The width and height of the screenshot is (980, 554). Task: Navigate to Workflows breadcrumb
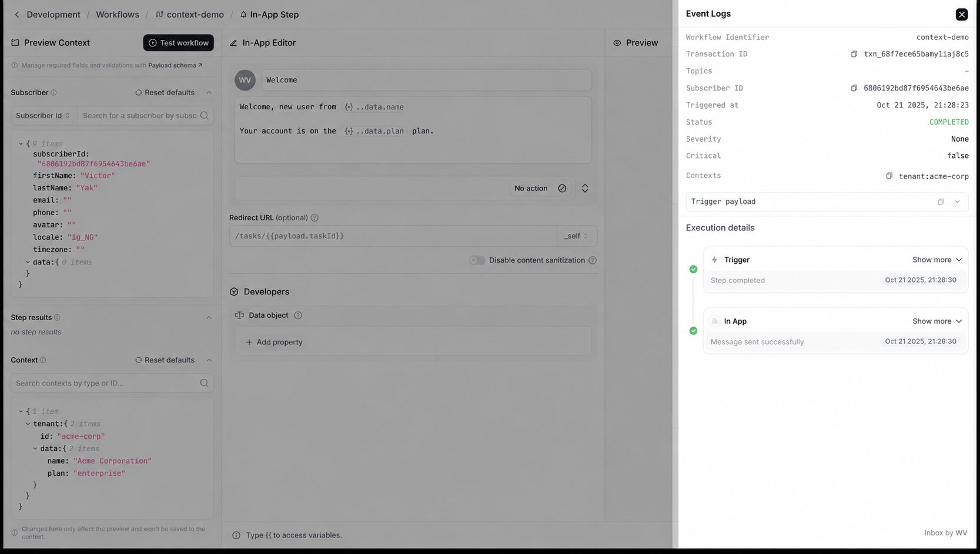(x=118, y=15)
